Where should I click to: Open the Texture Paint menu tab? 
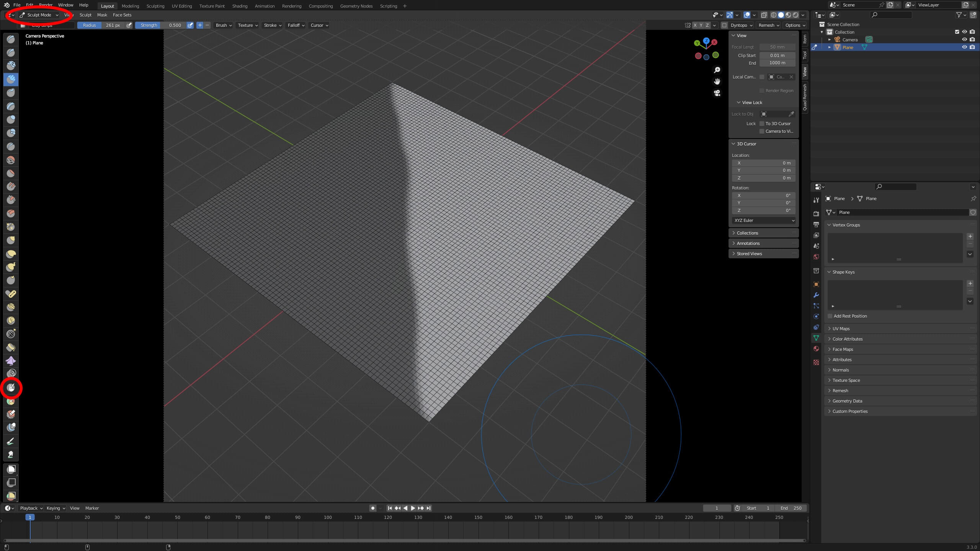tap(211, 6)
